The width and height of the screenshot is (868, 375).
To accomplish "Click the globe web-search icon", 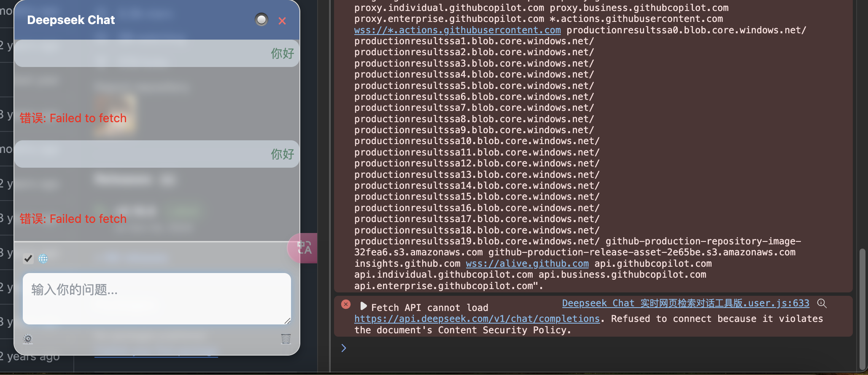I will [x=43, y=259].
